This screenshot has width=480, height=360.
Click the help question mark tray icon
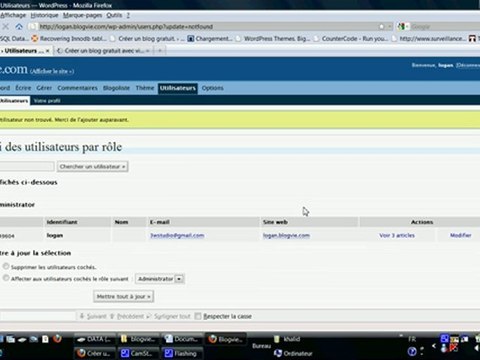point(412,351)
